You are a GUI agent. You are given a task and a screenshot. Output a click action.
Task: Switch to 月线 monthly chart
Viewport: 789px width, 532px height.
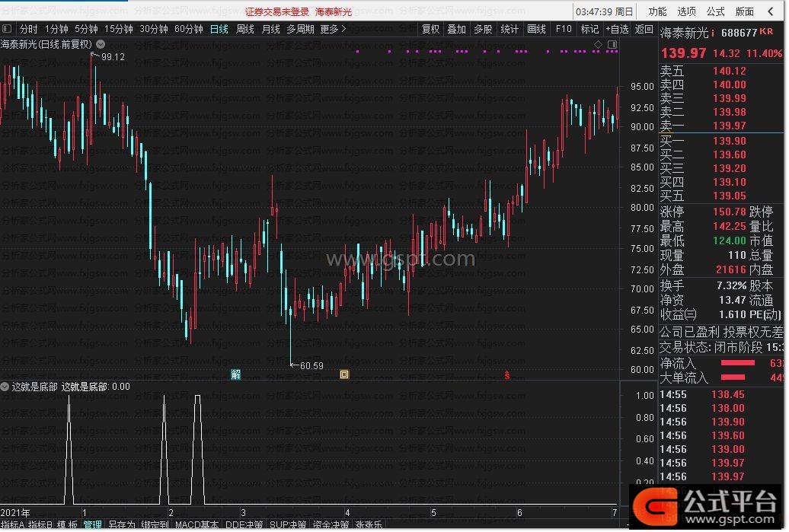270,29
